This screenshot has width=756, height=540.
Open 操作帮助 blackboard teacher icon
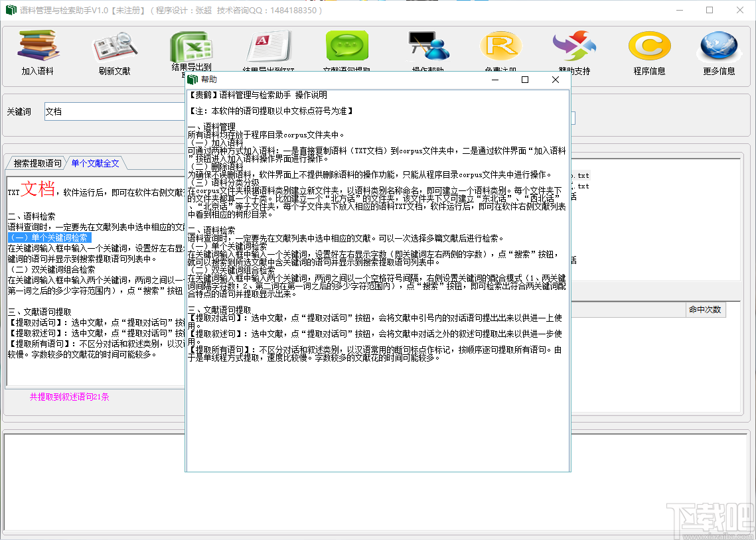click(x=429, y=46)
